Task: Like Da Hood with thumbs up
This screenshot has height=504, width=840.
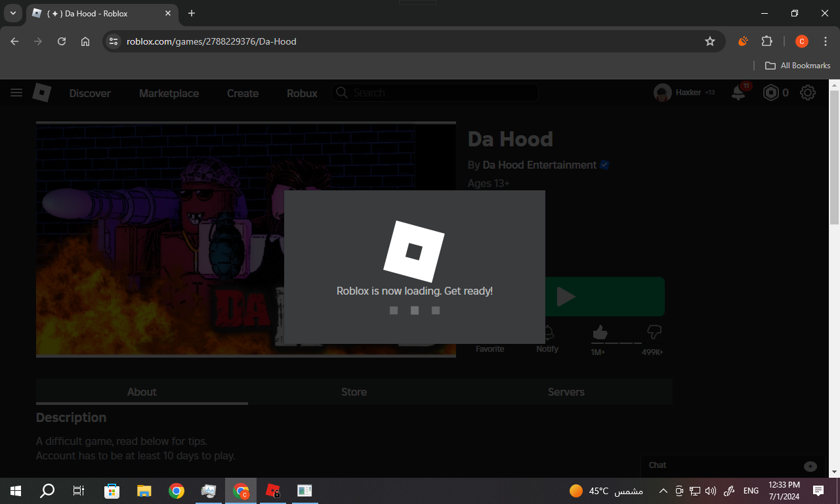Action: 599,333
